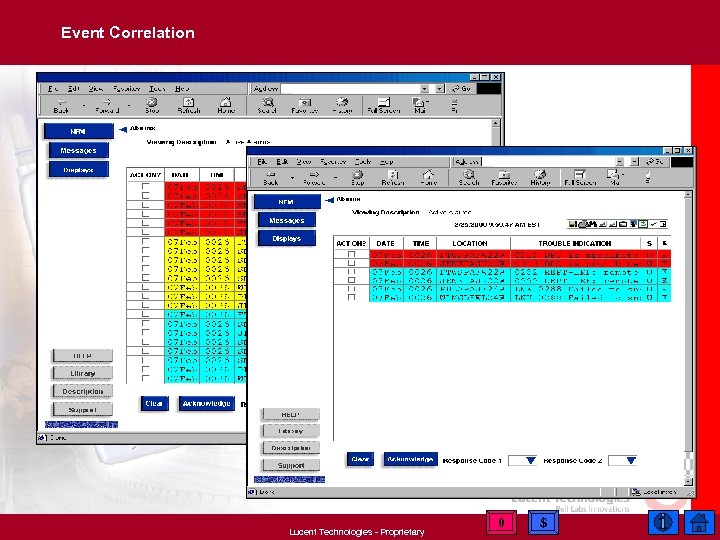Open the Help menu in the back window

point(183,89)
